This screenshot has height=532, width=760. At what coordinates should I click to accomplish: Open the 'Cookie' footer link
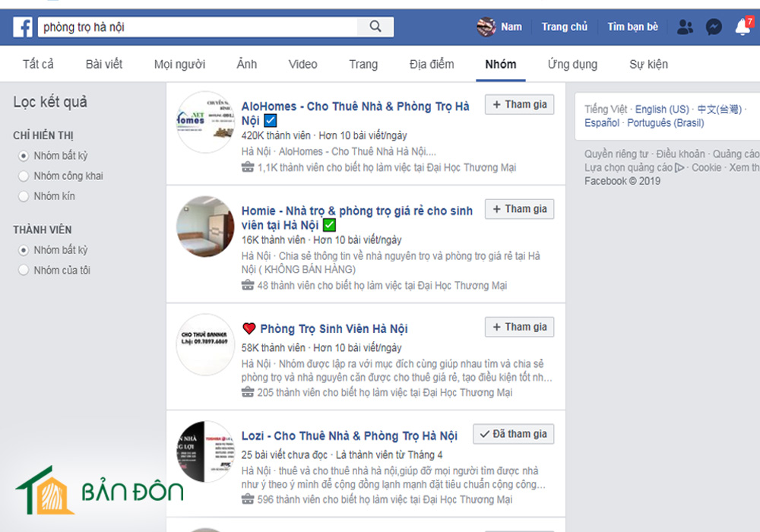point(706,168)
